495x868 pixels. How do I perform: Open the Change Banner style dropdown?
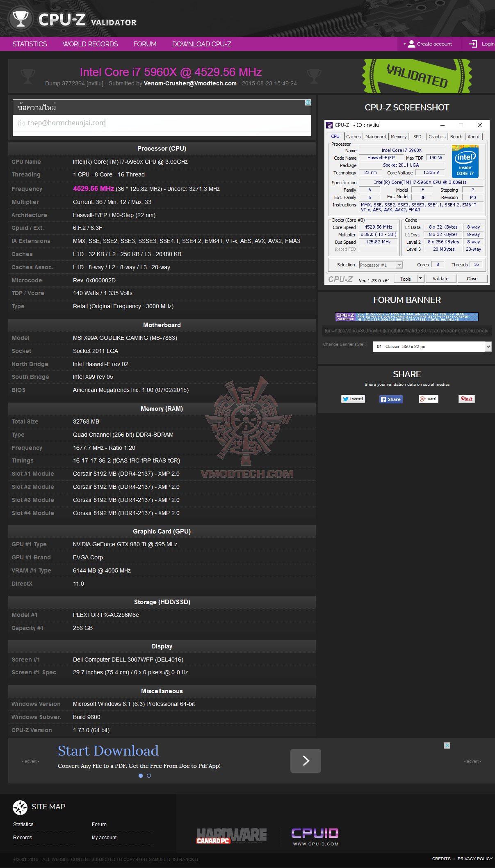pyautogui.click(x=432, y=347)
